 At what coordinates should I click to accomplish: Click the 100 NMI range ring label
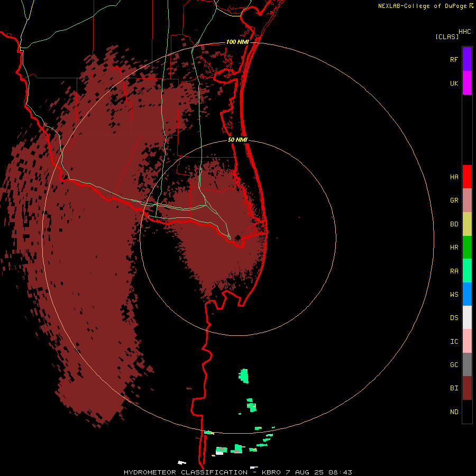coord(237,42)
